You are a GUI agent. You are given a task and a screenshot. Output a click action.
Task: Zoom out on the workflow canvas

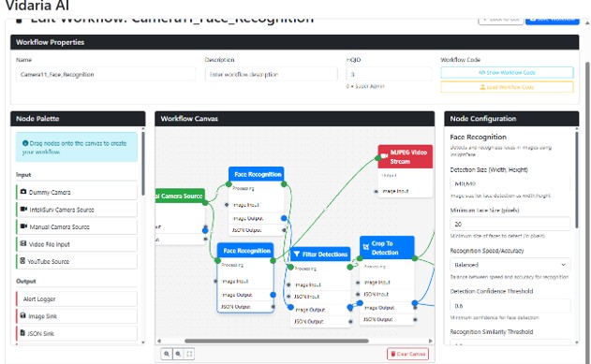[x=178, y=354]
